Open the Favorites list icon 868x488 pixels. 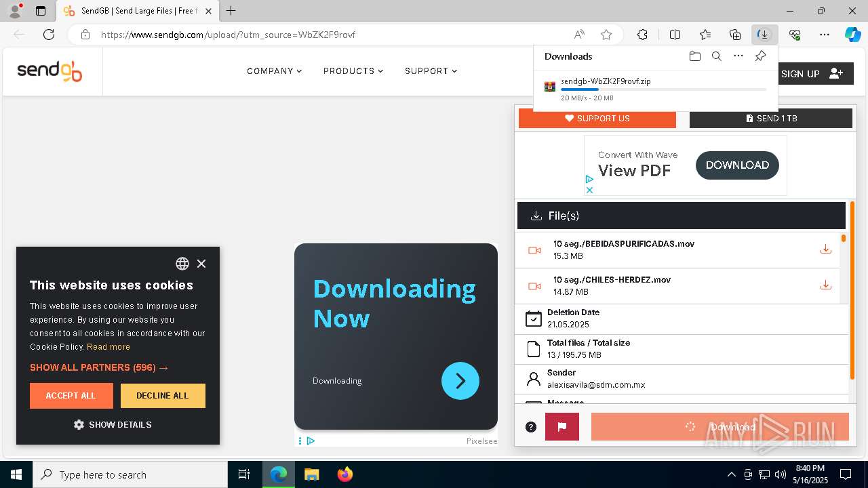click(705, 35)
